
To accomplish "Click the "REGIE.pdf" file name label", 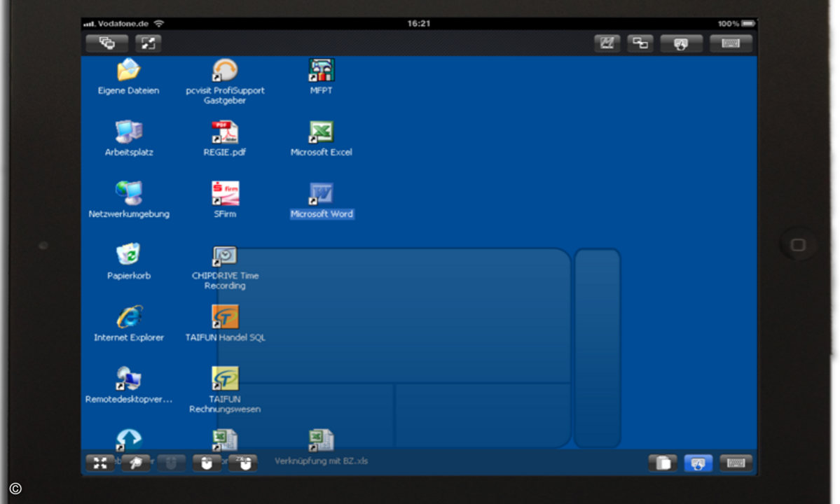I will pyautogui.click(x=224, y=153).
